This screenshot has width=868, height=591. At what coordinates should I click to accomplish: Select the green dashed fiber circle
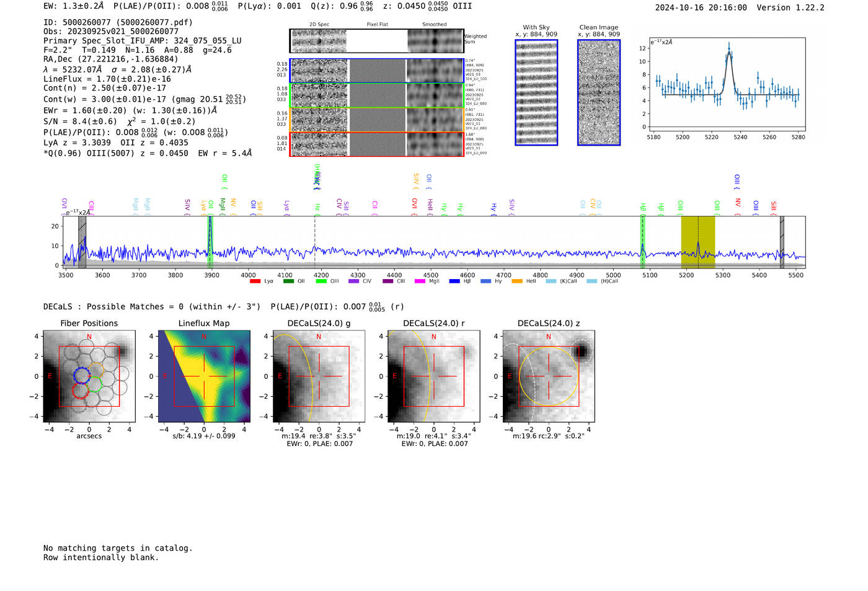pos(94,384)
